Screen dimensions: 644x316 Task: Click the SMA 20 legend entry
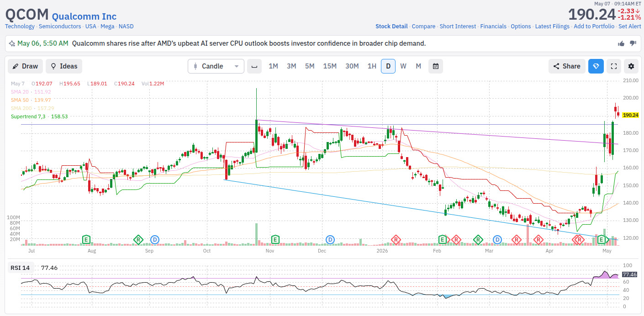point(31,92)
